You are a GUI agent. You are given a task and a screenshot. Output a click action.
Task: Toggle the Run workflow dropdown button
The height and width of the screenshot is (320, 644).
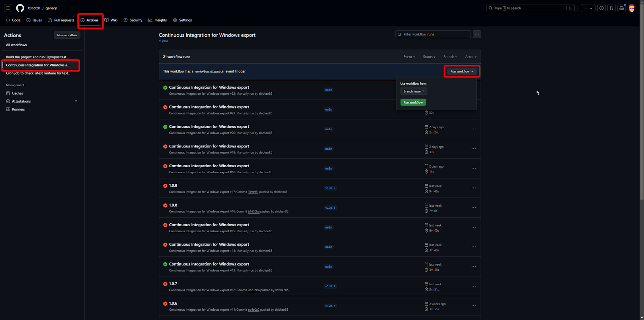coord(462,71)
